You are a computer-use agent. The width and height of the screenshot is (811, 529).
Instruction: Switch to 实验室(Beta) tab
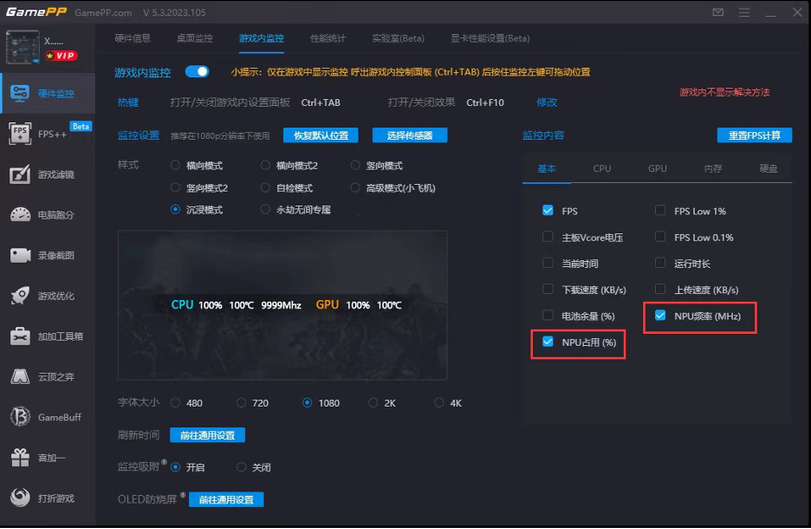(398, 38)
